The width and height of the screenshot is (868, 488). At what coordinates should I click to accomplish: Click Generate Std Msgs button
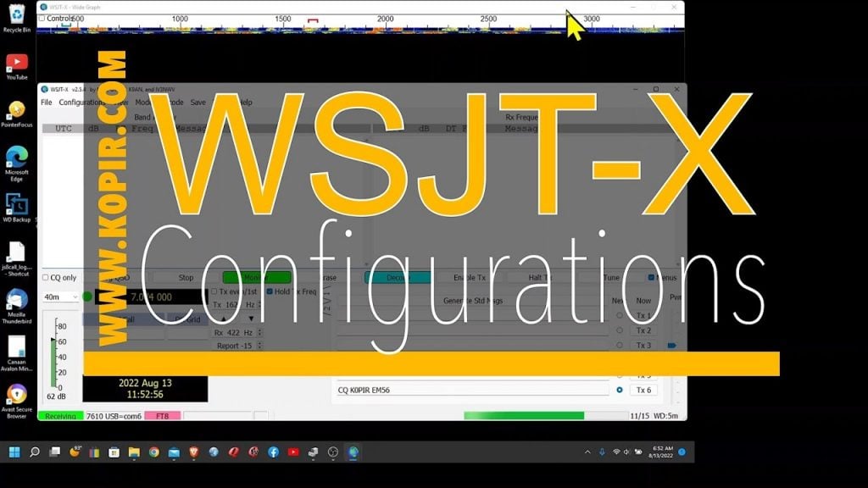click(473, 301)
